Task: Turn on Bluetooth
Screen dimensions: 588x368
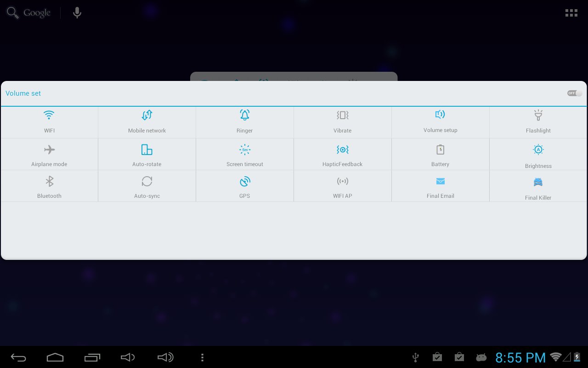Action: point(49,186)
